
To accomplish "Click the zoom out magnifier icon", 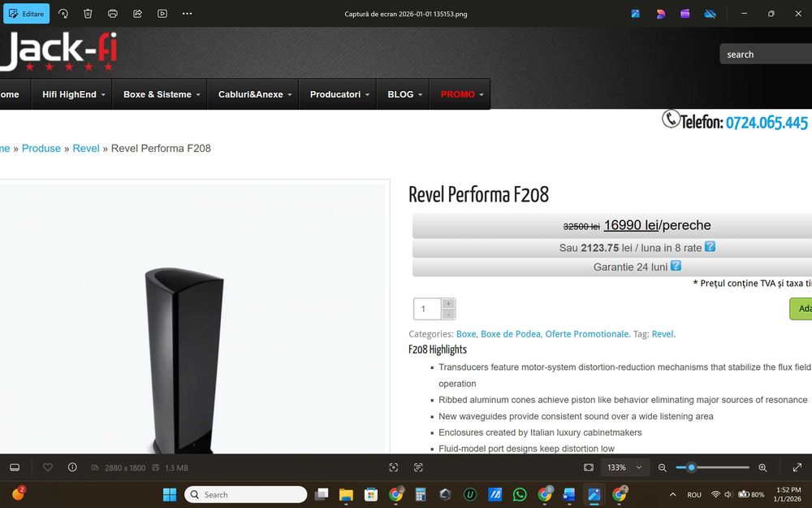I will [x=663, y=467].
